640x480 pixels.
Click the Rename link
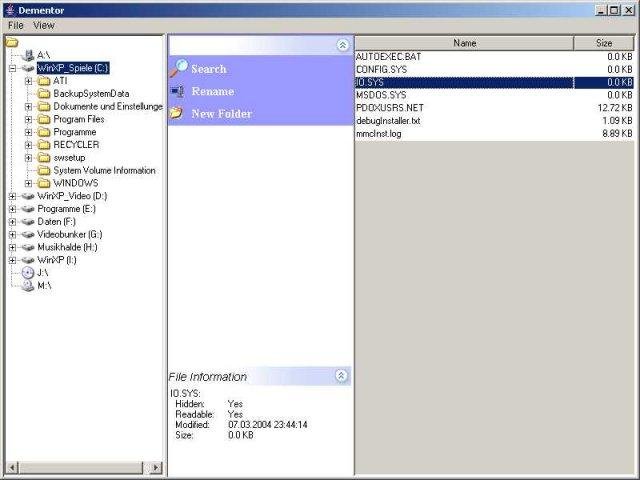coord(213,91)
